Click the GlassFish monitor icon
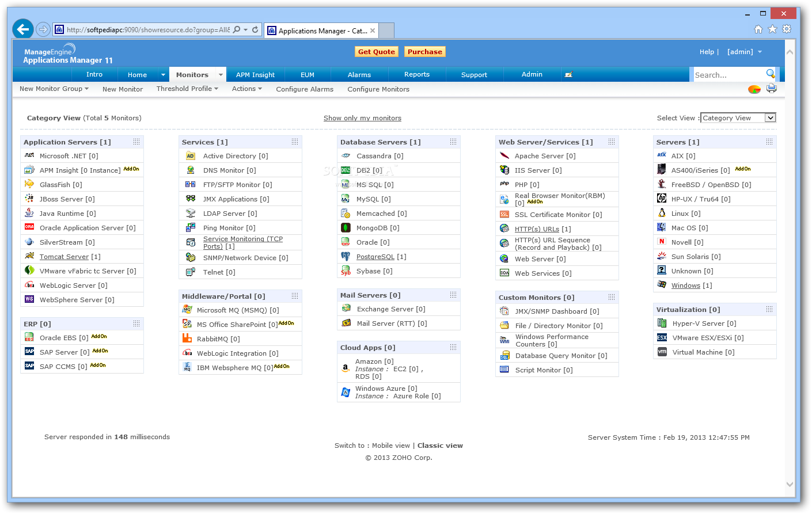812x514 pixels. pyautogui.click(x=29, y=184)
